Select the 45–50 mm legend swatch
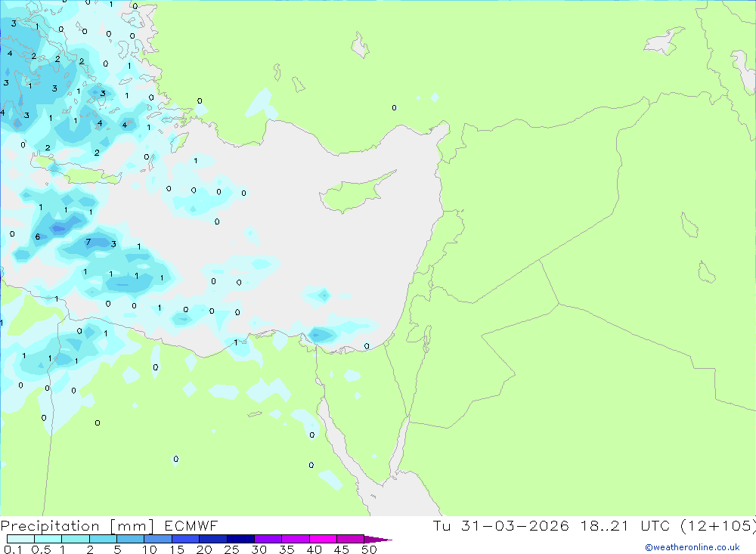 [x=351, y=539]
